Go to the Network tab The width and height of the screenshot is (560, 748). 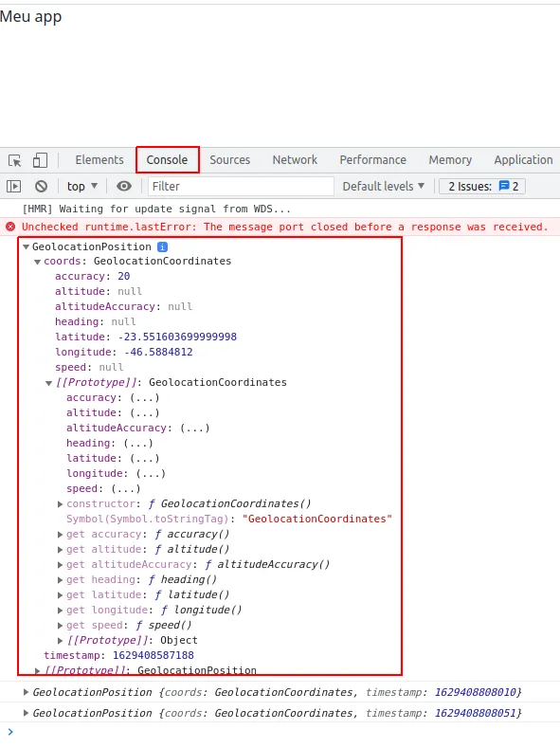point(295,160)
